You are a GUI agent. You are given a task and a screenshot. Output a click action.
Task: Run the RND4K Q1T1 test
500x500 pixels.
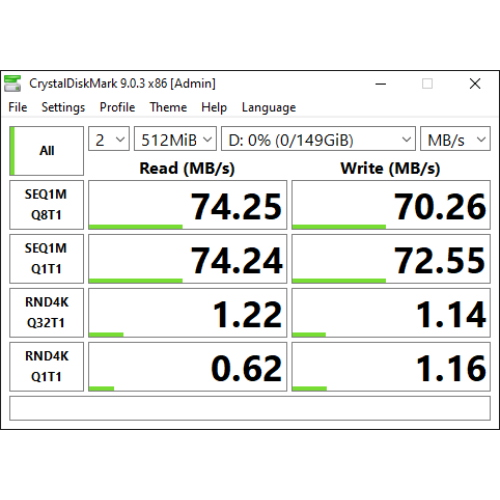point(46,367)
